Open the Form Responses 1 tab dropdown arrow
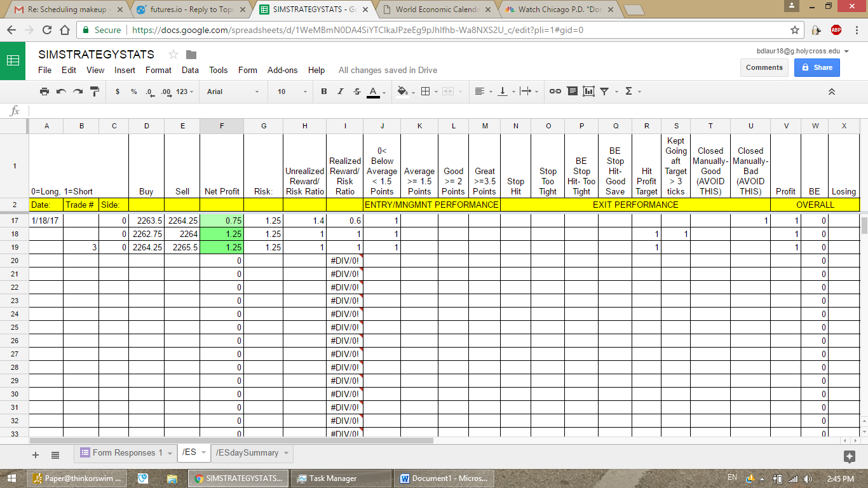The width and height of the screenshot is (868, 488). pos(168,453)
